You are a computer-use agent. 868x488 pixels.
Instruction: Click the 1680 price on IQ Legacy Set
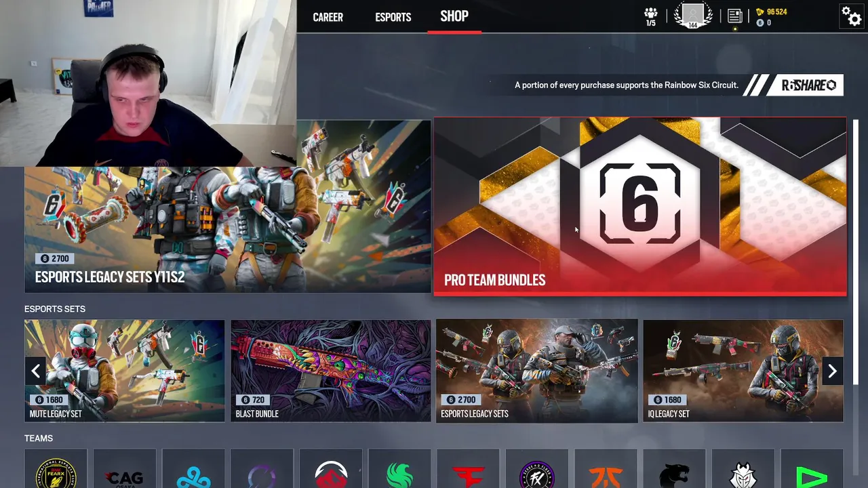pyautogui.click(x=667, y=400)
